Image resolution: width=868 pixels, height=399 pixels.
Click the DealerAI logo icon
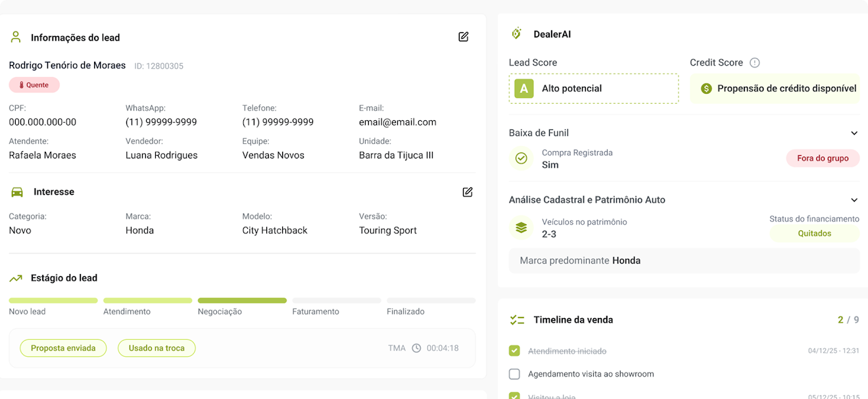point(517,34)
